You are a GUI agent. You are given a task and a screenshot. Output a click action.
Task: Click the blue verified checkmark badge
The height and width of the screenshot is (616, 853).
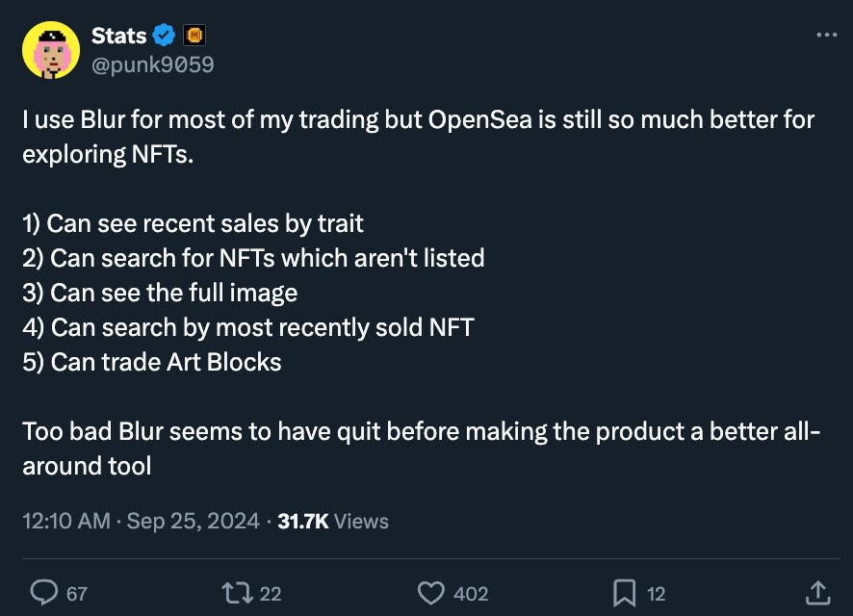pos(165,36)
